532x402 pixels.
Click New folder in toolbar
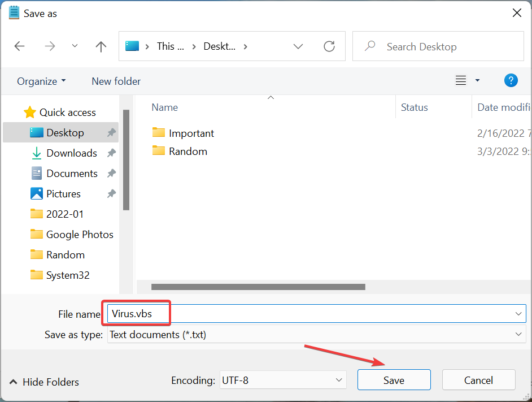(x=116, y=81)
